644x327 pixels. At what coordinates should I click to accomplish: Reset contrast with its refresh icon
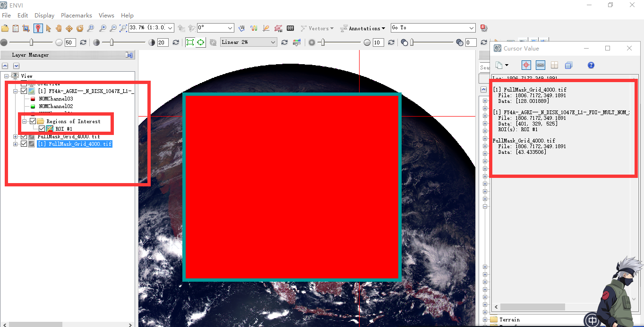pos(176,42)
